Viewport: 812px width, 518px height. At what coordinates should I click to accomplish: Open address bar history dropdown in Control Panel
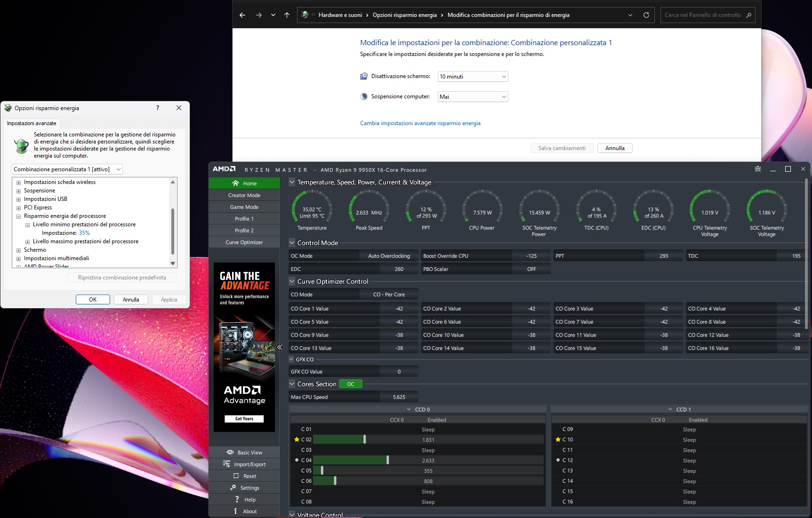tap(630, 15)
